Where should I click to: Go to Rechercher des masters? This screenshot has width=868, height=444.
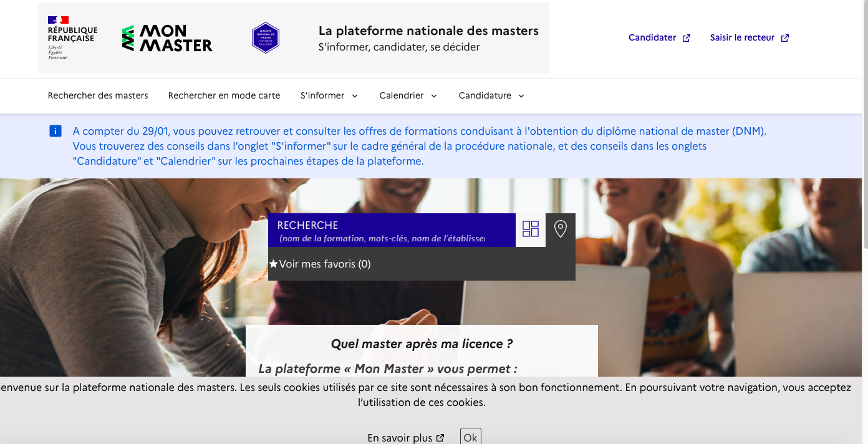click(98, 95)
